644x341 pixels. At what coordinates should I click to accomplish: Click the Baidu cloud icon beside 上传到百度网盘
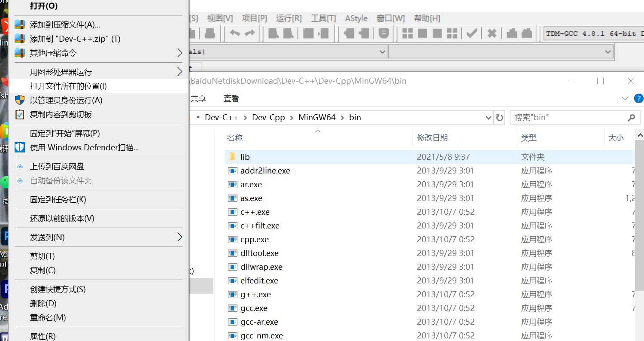click(20, 166)
